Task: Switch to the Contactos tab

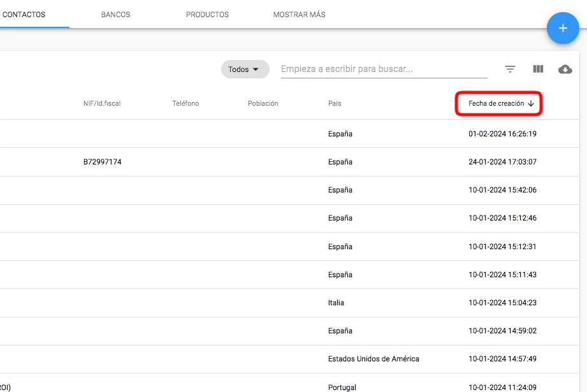Action: tap(24, 15)
